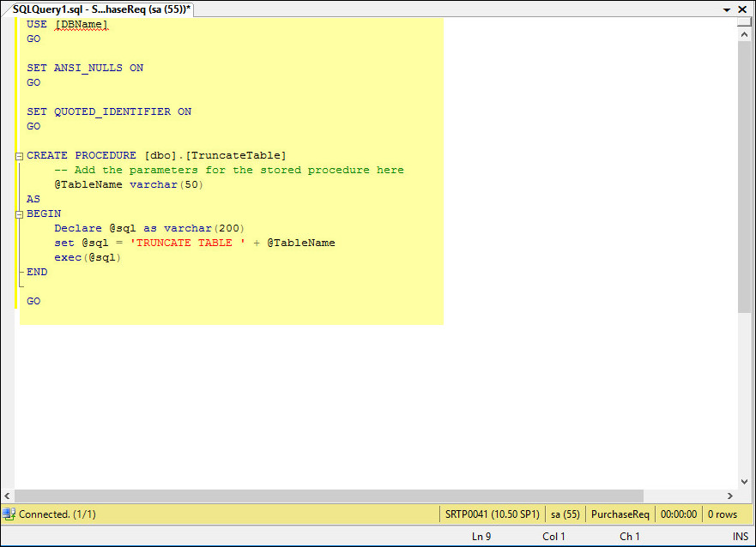The image size is (756, 547).
Task: Click the horizontal scrollbar right arrow
Action: click(730, 496)
